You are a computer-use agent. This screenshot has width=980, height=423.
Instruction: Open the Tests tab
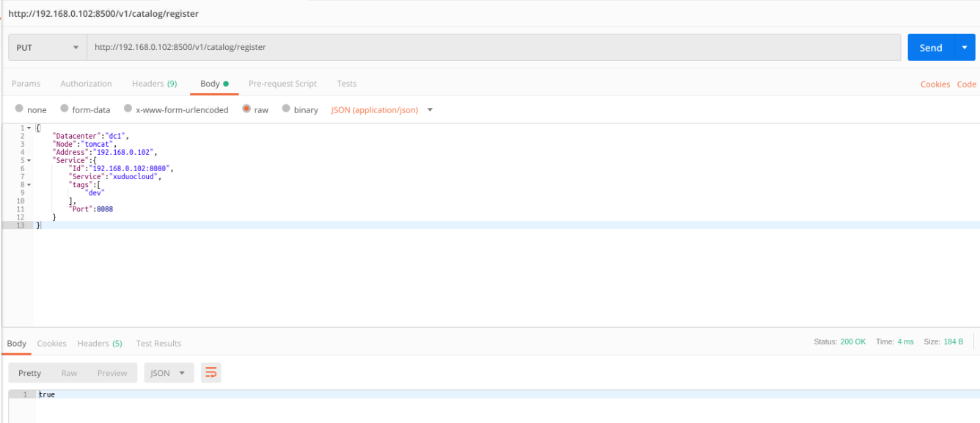[346, 84]
